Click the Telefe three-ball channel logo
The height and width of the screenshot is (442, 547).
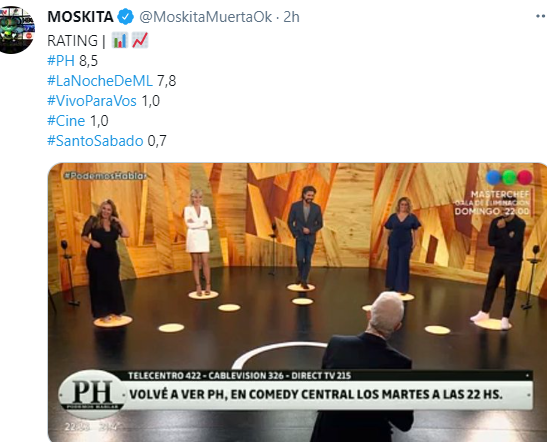click(x=510, y=178)
